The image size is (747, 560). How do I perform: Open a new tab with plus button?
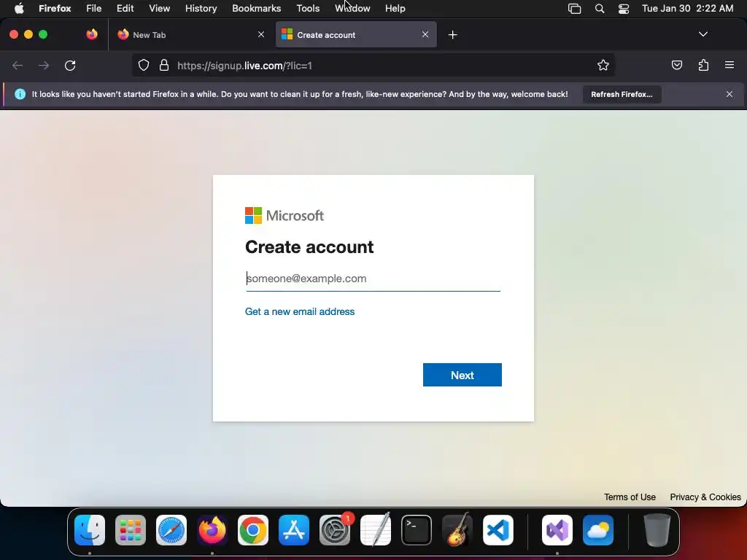(x=452, y=35)
